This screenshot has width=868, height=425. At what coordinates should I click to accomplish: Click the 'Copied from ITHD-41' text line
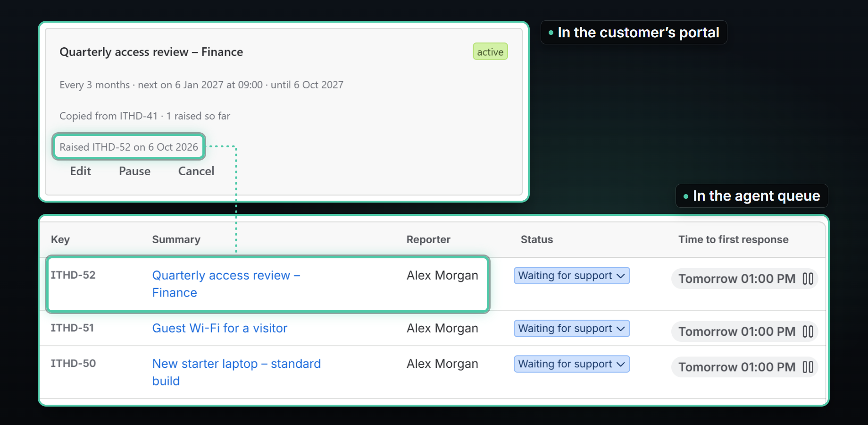tap(145, 116)
